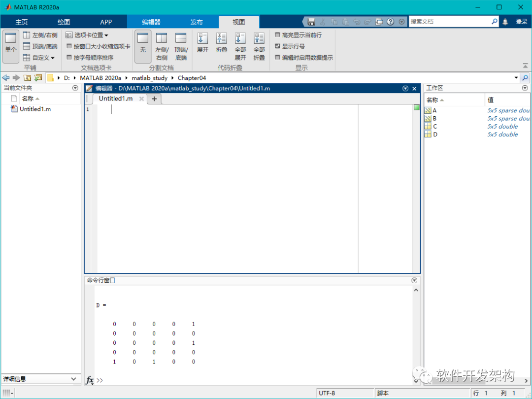This screenshot has width=532, height=399.
Task: Click the Undo arrow icon
Action: (x=357, y=22)
